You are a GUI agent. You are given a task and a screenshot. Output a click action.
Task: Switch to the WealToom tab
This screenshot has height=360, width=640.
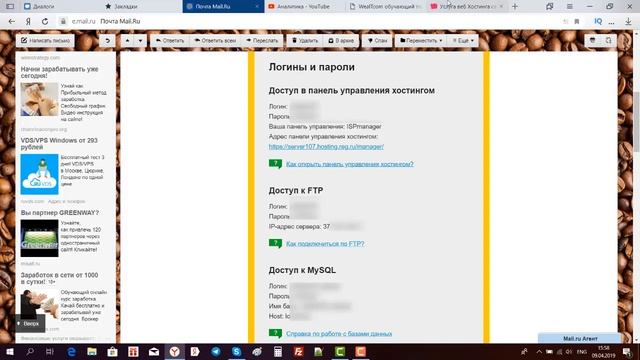pyautogui.click(x=386, y=6)
